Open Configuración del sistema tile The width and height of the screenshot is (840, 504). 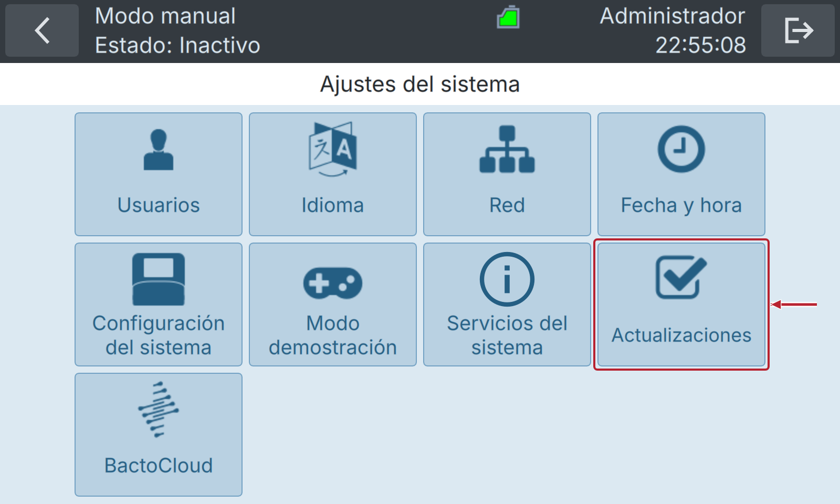click(x=159, y=304)
